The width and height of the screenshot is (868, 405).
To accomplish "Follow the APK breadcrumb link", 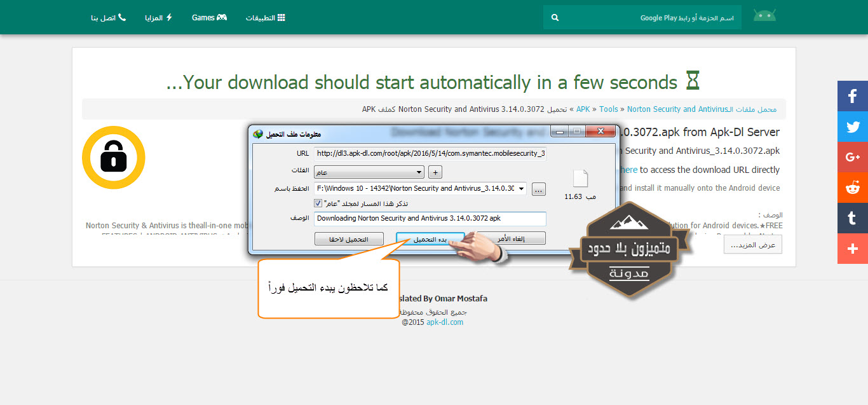I will pos(583,109).
